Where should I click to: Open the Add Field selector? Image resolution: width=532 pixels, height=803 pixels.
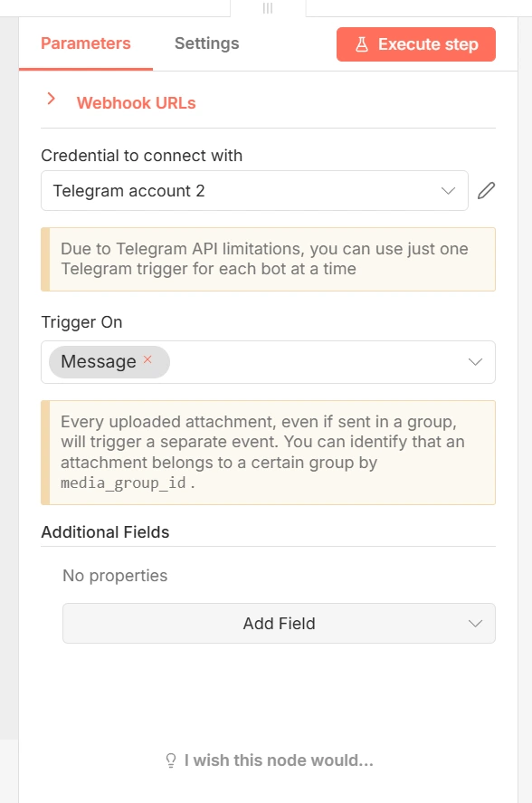(x=278, y=623)
